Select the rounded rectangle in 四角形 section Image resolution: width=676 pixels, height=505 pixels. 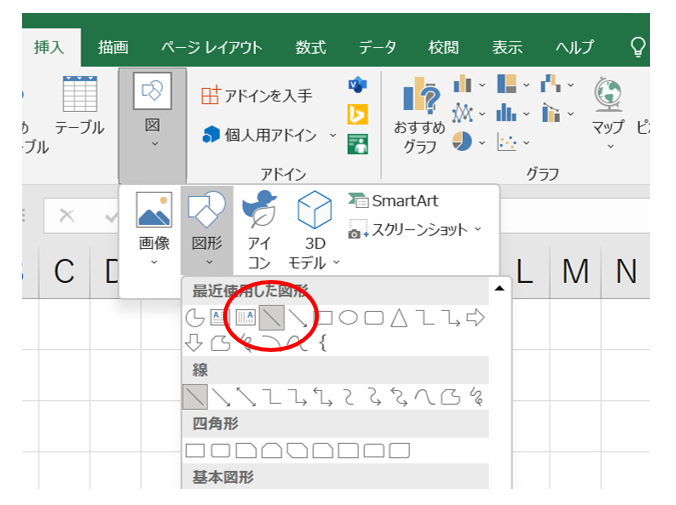(220, 451)
